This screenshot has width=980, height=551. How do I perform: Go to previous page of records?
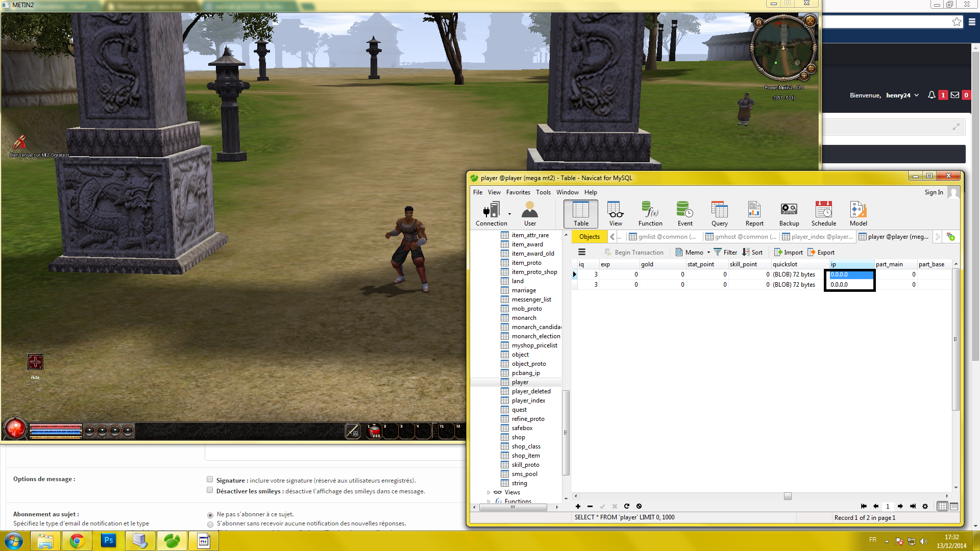coord(876,506)
